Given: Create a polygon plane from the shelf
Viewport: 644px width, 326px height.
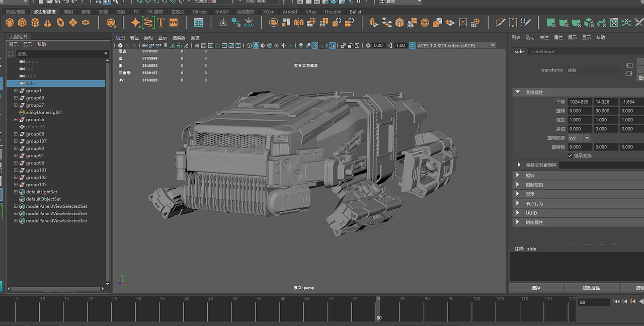Looking at the screenshot, I should 73,22.
